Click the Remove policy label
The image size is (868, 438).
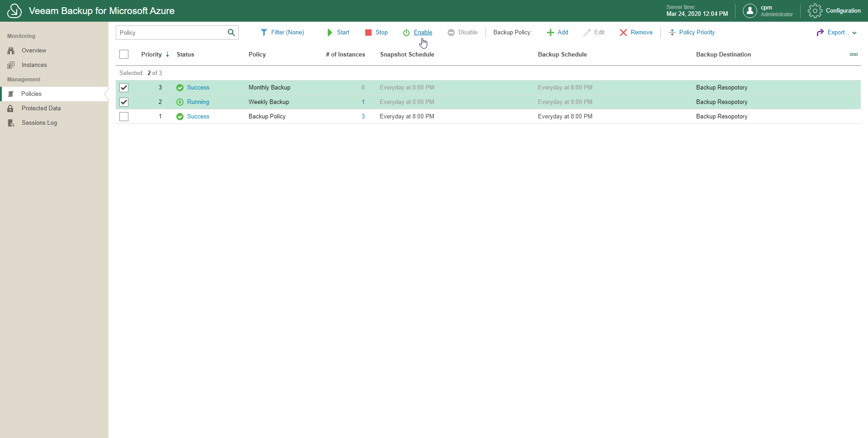642,33
